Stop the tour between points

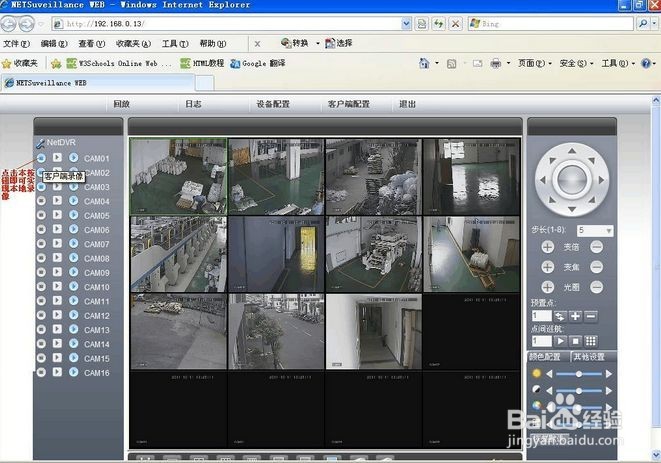tap(575, 341)
